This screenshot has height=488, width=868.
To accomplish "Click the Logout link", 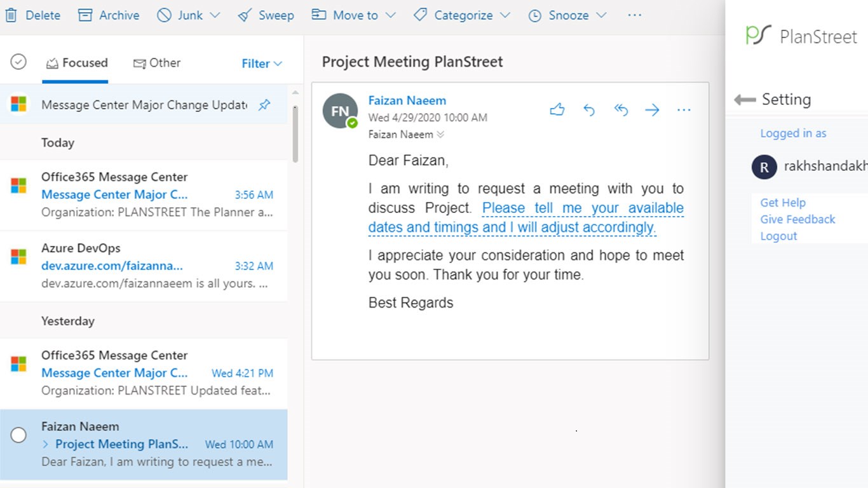I will pos(778,236).
